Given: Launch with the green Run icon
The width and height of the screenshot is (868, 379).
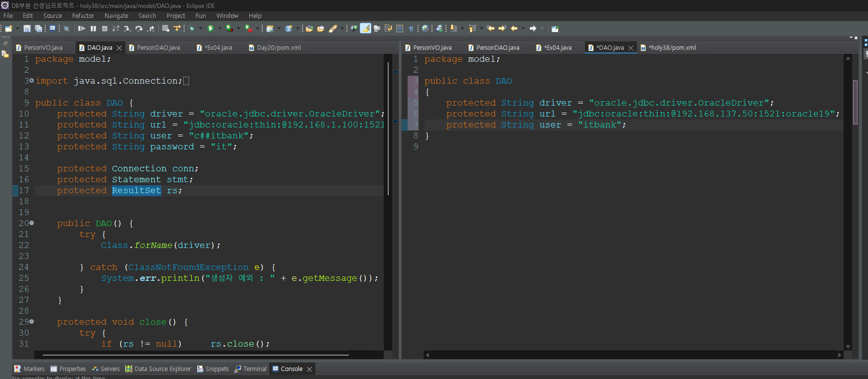Looking at the screenshot, I should (x=211, y=28).
